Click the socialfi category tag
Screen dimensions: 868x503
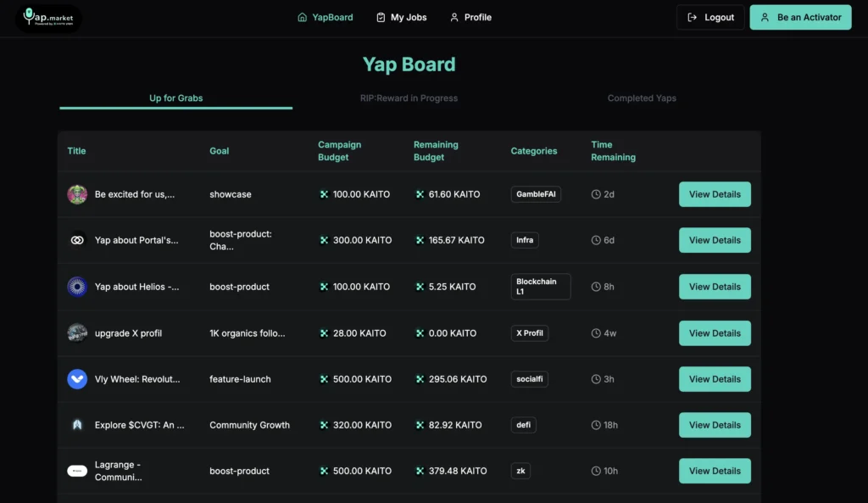(529, 379)
